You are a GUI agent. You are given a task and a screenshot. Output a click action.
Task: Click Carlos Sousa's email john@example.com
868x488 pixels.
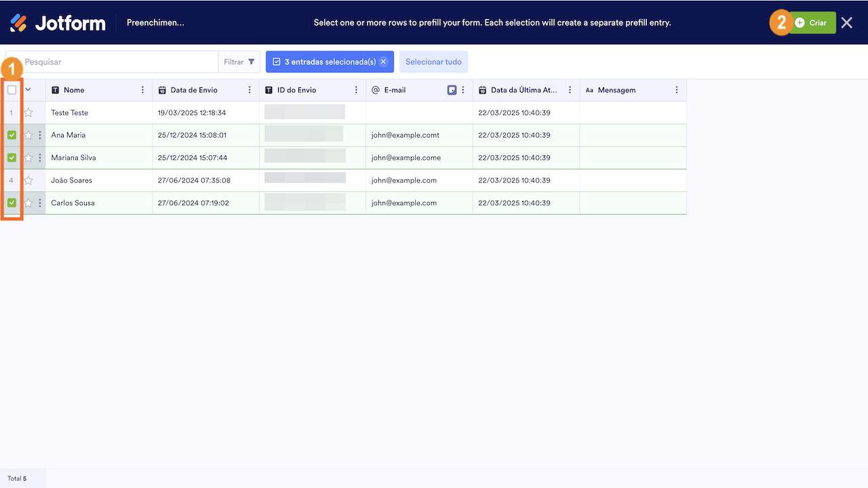pos(404,203)
